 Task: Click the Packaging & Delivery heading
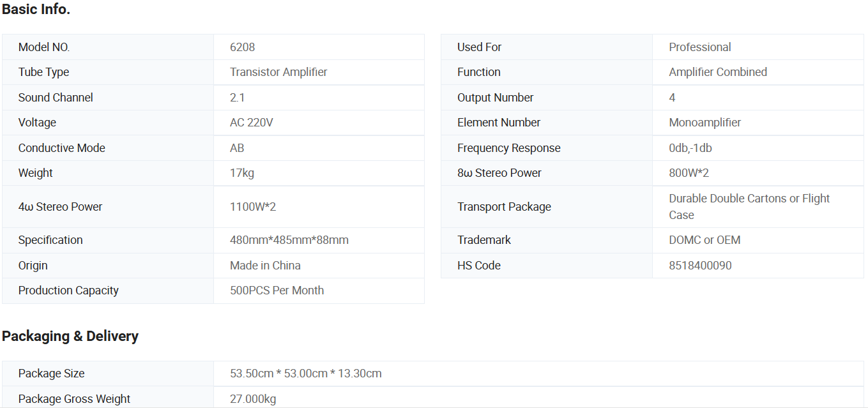(70, 336)
